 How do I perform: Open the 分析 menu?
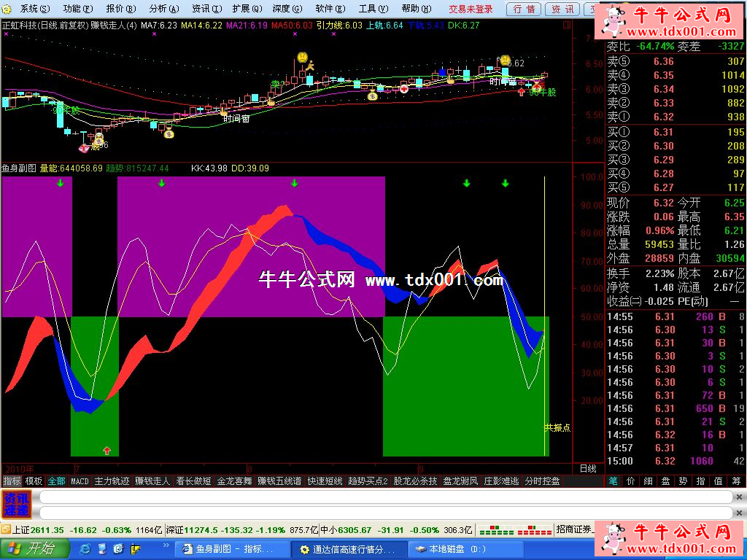click(x=162, y=9)
